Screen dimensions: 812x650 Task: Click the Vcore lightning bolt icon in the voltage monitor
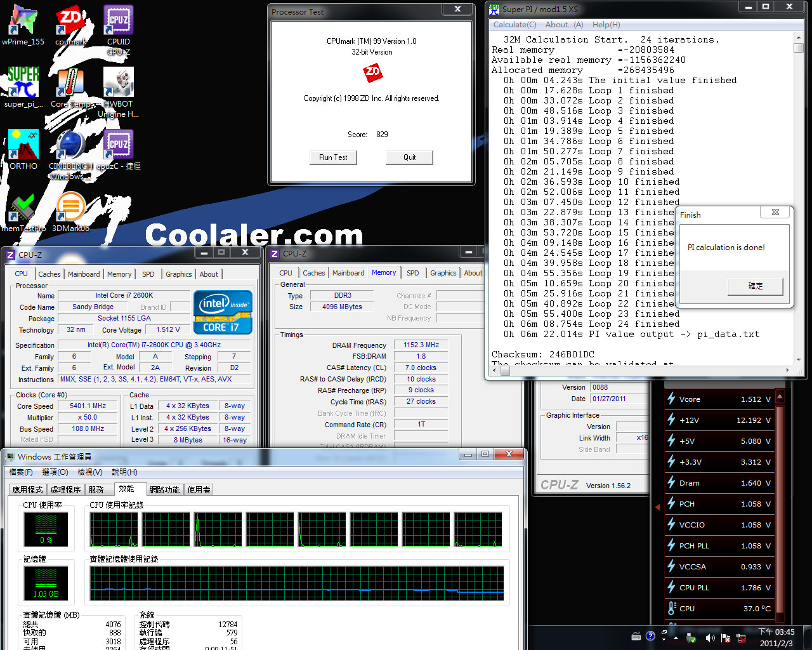click(x=671, y=399)
